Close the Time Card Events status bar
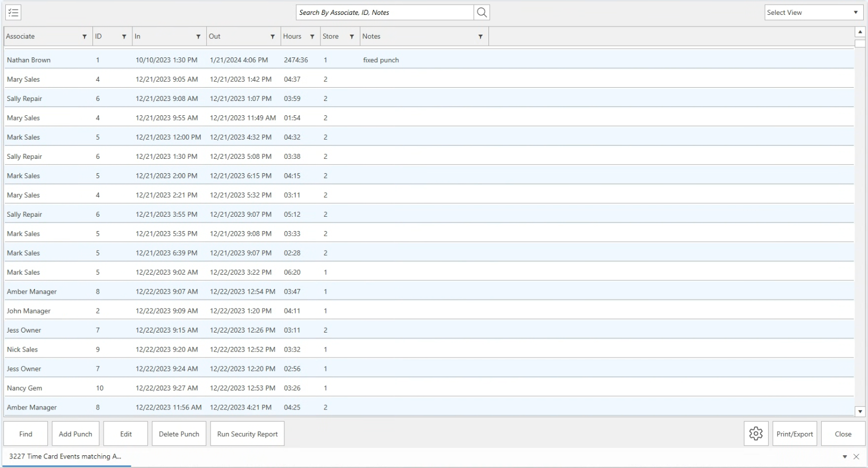 point(856,457)
